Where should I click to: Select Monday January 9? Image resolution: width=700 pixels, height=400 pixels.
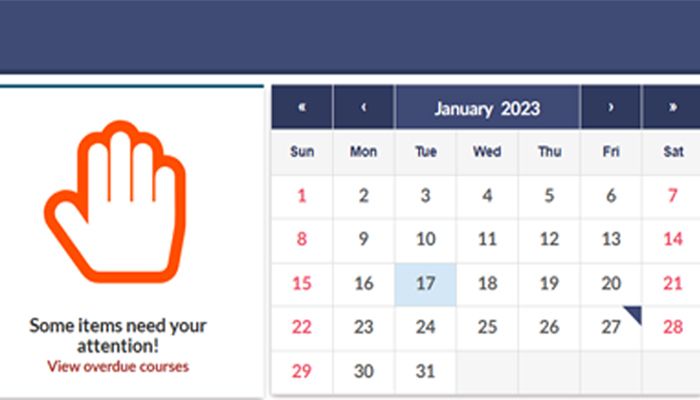click(363, 240)
